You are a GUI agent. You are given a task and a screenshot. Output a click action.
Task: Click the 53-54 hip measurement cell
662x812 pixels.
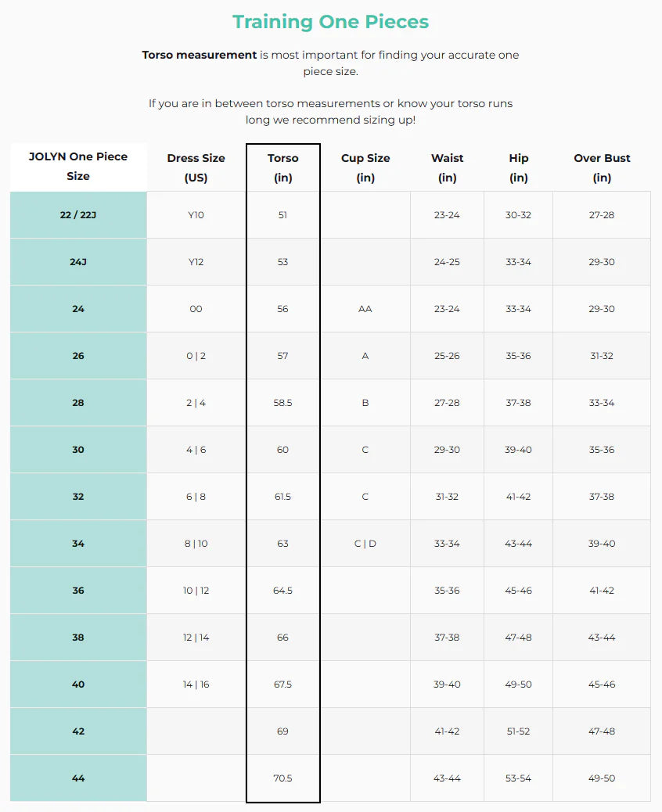pos(518,778)
